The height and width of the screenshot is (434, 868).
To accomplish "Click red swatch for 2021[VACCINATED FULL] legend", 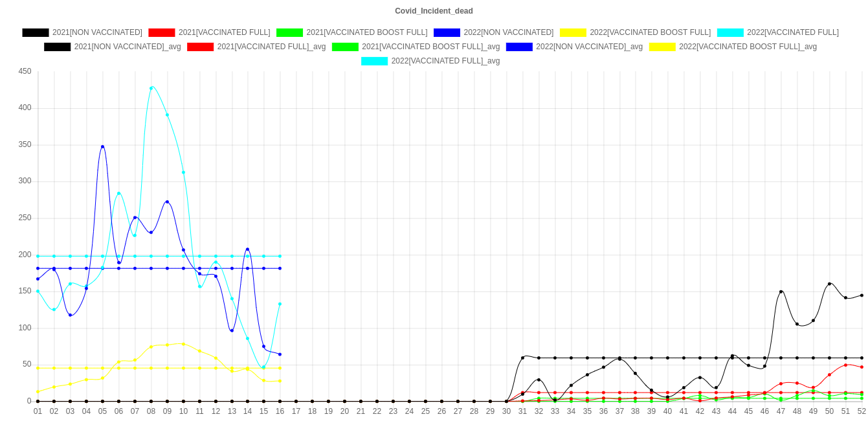I will (x=162, y=32).
